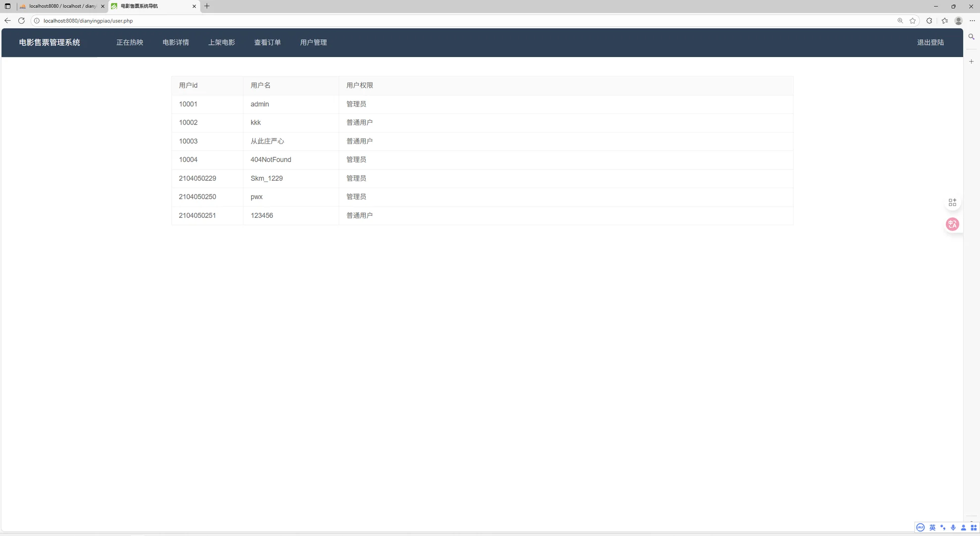Click inside the address bar
The width and height of the screenshot is (980, 536).
[198, 21]
